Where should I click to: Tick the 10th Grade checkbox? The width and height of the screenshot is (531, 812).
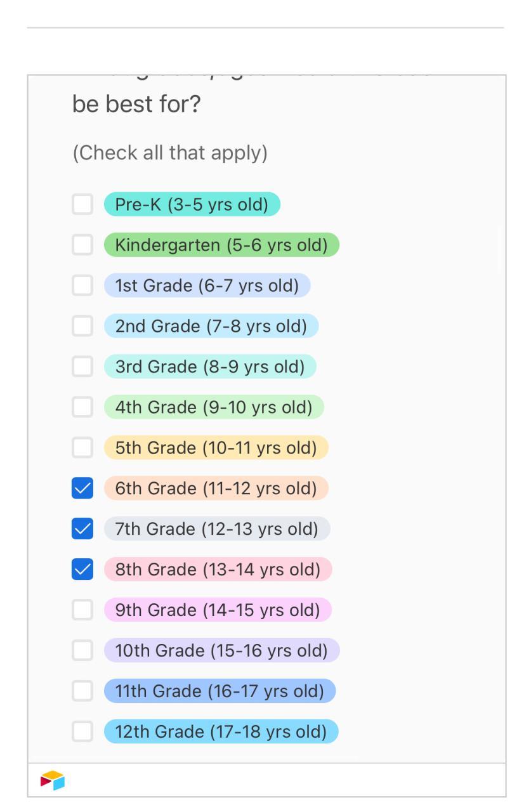(82, 651)
